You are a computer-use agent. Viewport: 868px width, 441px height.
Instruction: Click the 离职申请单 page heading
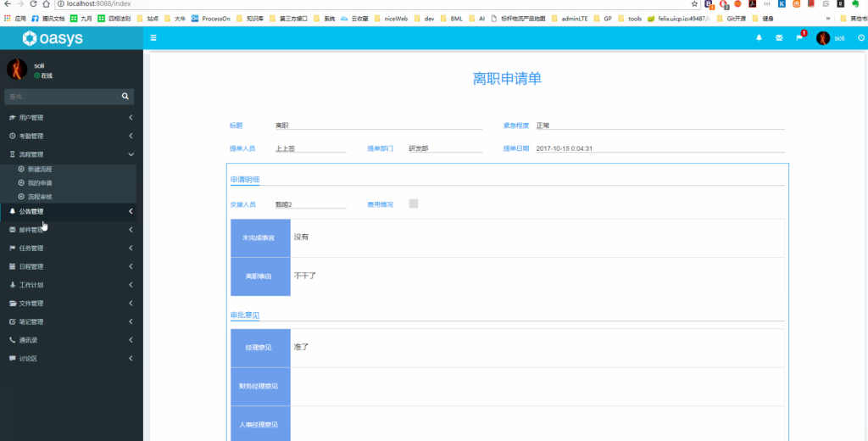[507, 79]
